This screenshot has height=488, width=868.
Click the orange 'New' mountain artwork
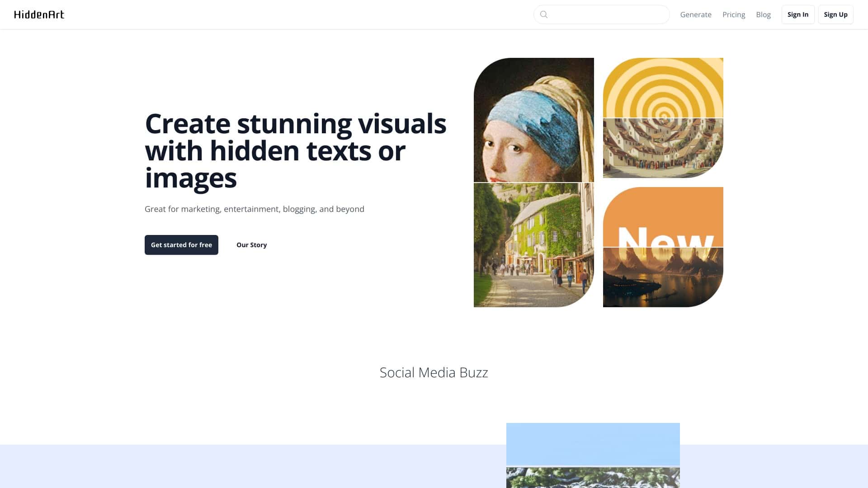[x=662, y=247]
